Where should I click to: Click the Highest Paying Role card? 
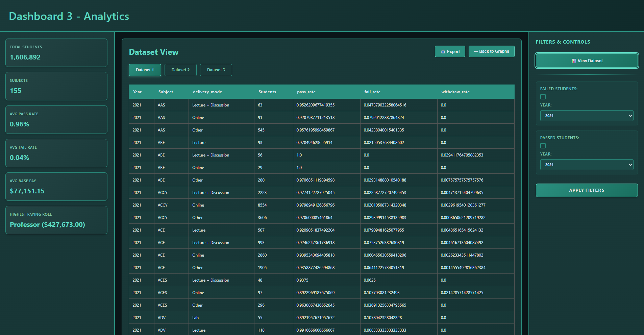[56, 220]
